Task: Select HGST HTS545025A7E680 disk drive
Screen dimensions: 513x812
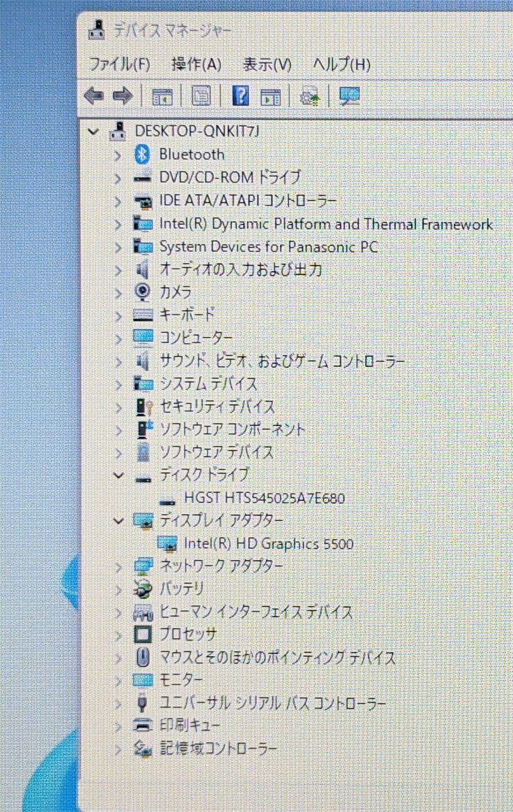Action: [264, 498]
